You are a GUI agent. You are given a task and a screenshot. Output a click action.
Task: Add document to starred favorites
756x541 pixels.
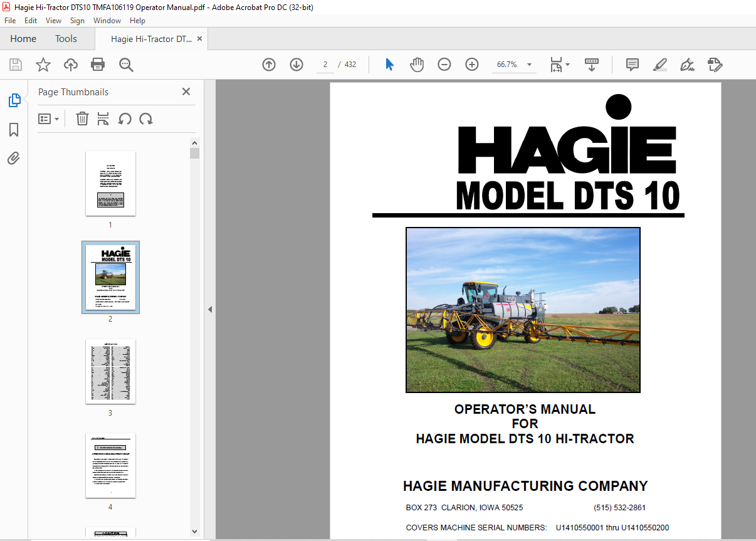coord(43,65)
